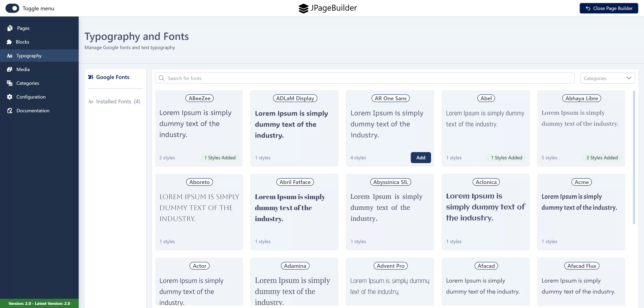Click 5 styles on Abhaya Libre card
Image resolution: width=644 pixels, height=308 pixels.
549,158
